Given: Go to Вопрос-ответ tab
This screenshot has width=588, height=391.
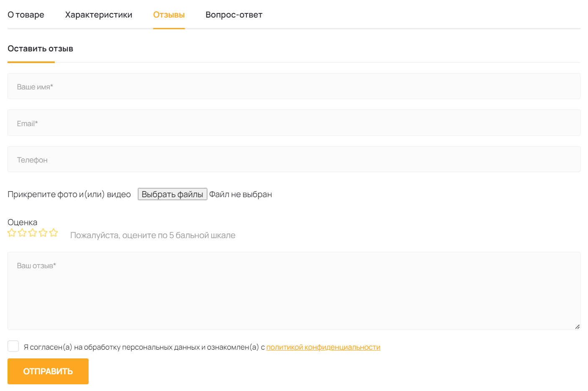Looking at the screenshot, I should [234, 15].
